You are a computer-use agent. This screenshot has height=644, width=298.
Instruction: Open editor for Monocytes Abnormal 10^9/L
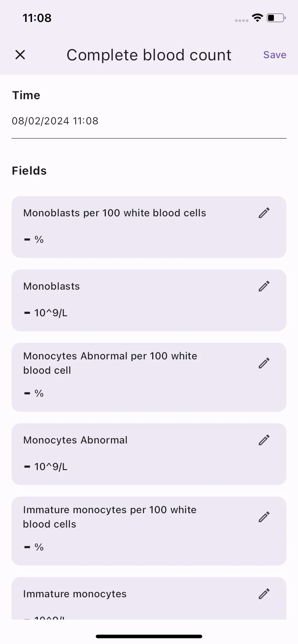(x=264, y=440)
